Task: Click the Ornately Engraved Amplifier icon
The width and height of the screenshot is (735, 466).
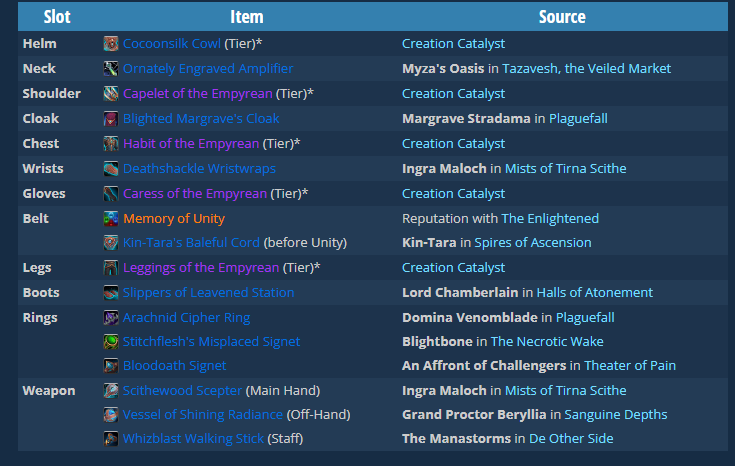Action: [111, 69]
